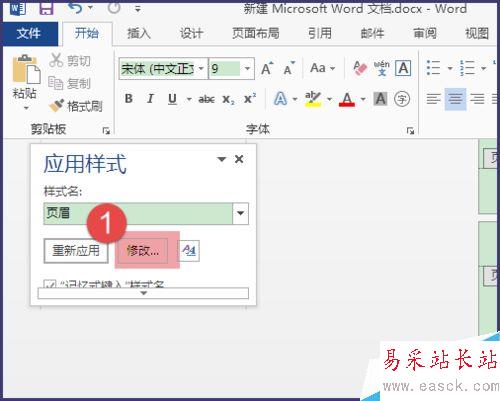This screenshot has height=401, width=500.
Task: Click the 重新应用 (Reapply) button
Action: tap(76, 251)
